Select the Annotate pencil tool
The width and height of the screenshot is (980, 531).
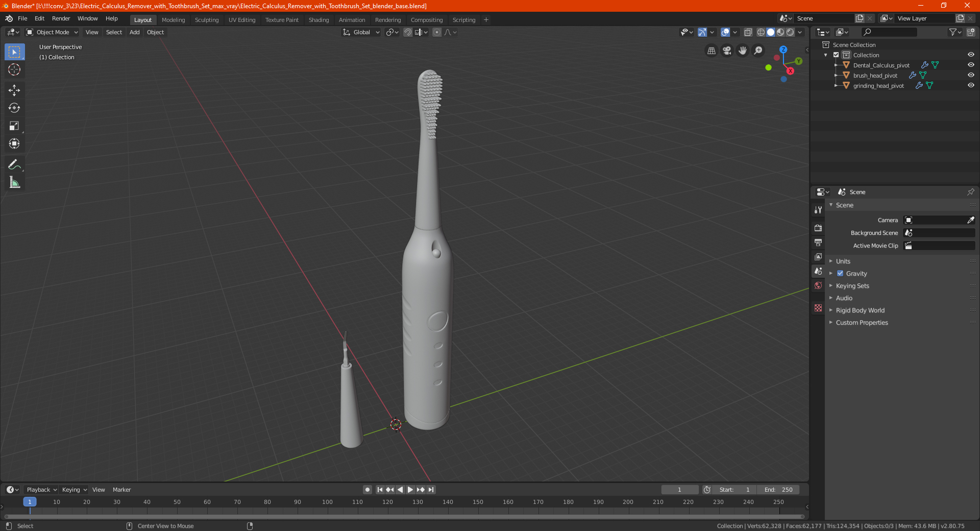(14, 164)
